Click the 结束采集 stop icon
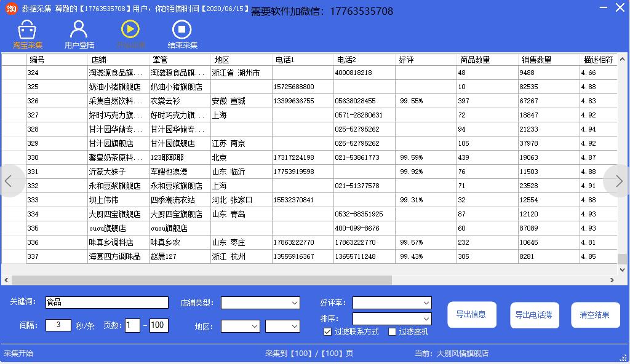Screen dimensions: 630x364 (x=181, y=30)
